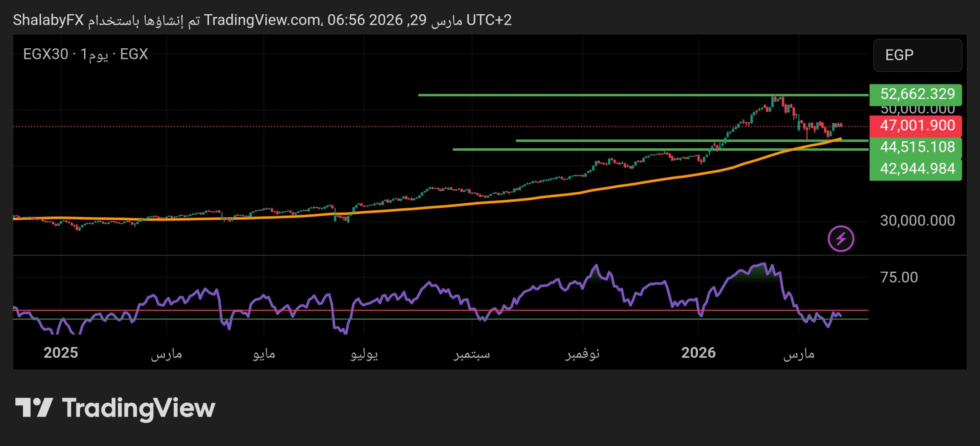Click the نوفمبر month label
980x446 pixels.
(582, 354)
